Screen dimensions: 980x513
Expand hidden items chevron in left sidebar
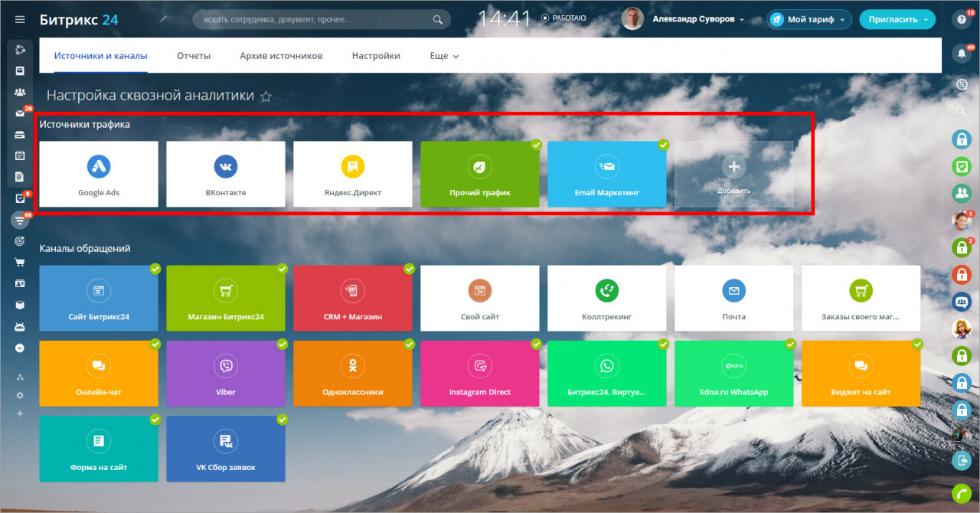pyautogui.click(x=20, y=348)
